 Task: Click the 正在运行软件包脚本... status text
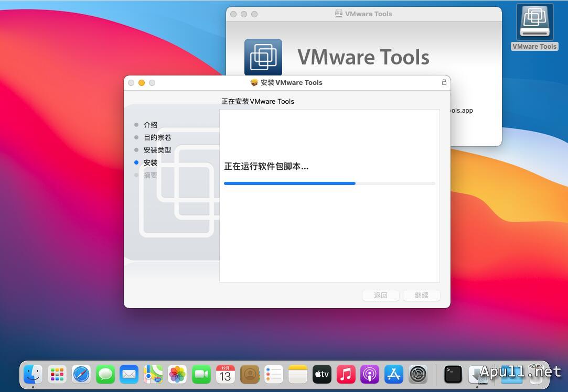pyautogui.click(x=266, y=167)
